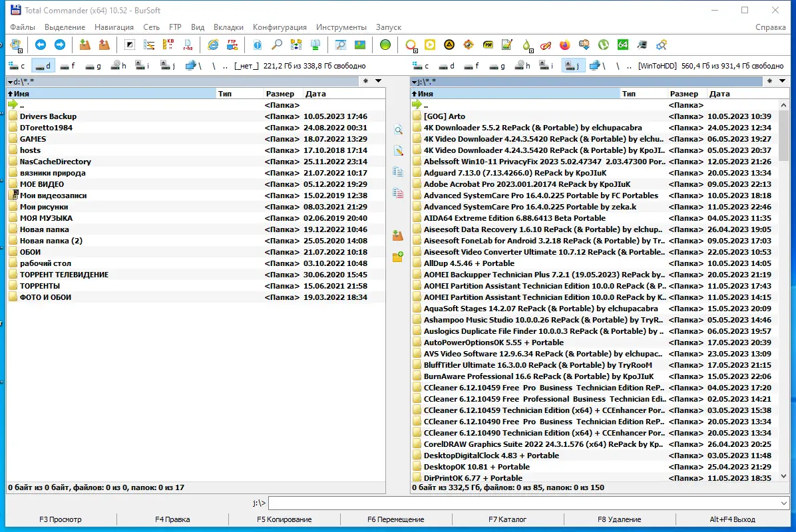Viewport: 796px width, 532px height.
Task: Launch uTorrent from the toolbar
Action: [603, 45]
